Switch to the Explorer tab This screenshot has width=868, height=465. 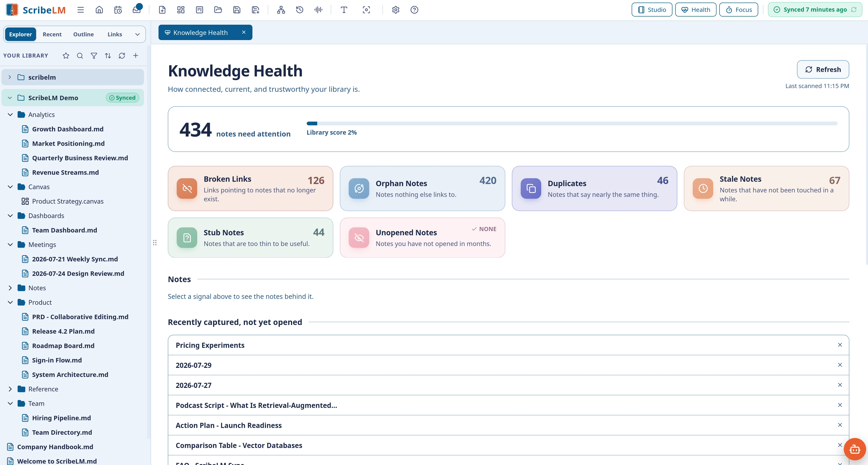pos(21,34)
